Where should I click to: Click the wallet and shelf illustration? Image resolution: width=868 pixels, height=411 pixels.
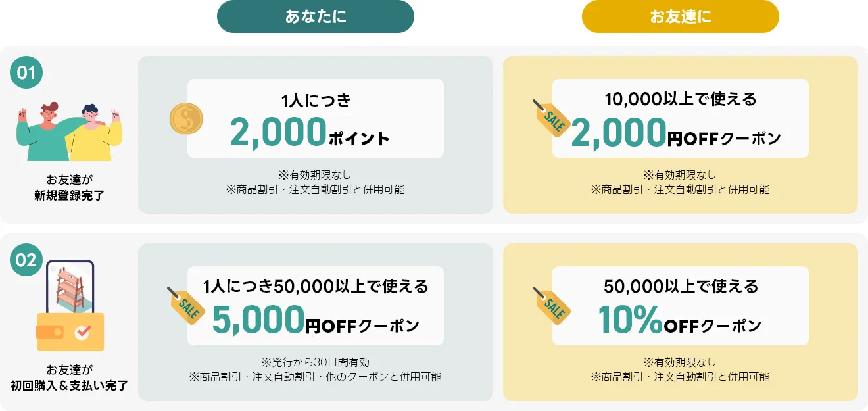(x=70, y=307)
